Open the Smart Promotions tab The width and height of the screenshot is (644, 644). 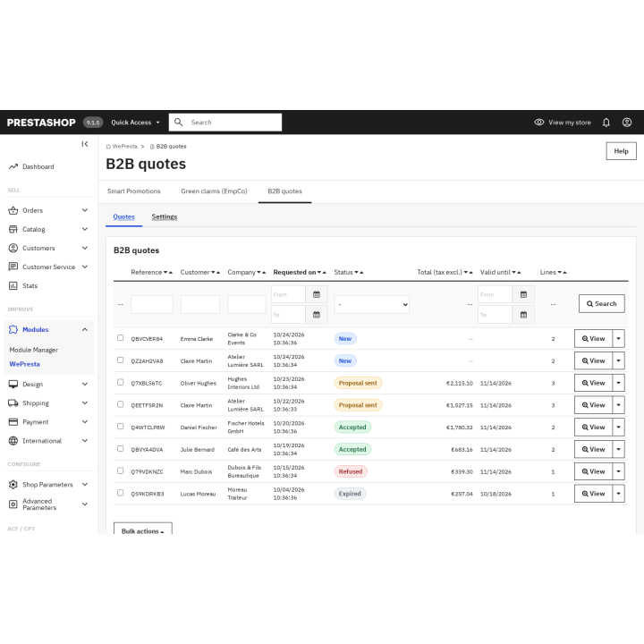pos(134,191)
